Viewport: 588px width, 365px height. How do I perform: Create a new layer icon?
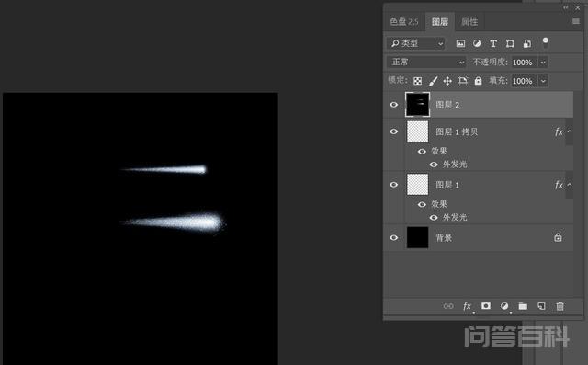coord(541,306)
